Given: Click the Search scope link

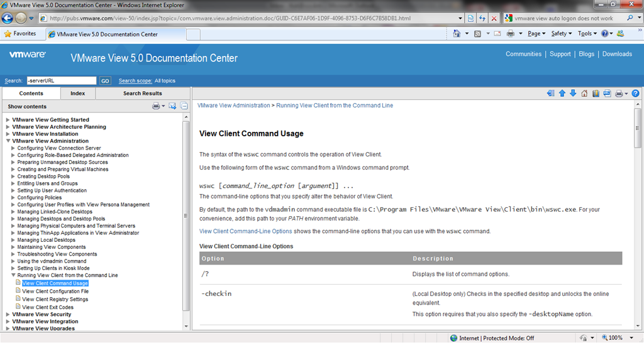Looking at the screenshot, I should [x=135, y=81].
